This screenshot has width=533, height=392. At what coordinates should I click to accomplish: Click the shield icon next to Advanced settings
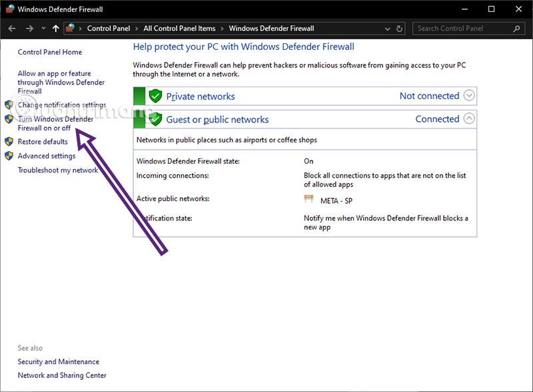click(9, 156)
